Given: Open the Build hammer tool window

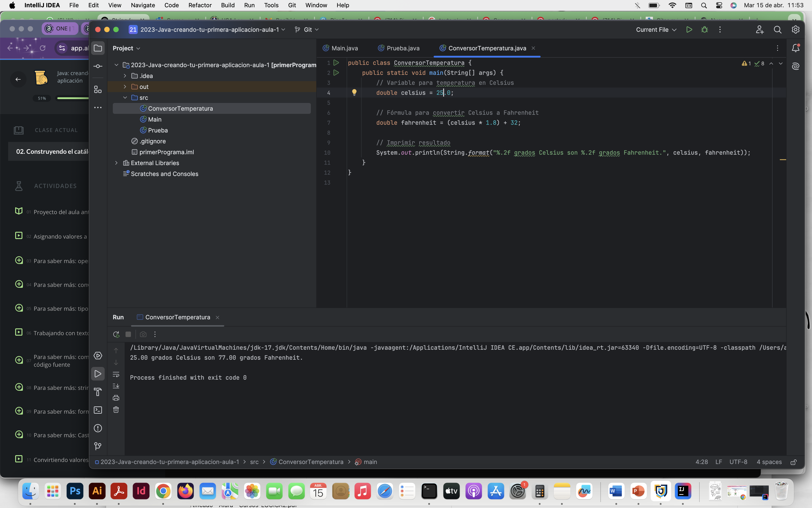Looking at the screenshot, I should [x=98, y=392].
